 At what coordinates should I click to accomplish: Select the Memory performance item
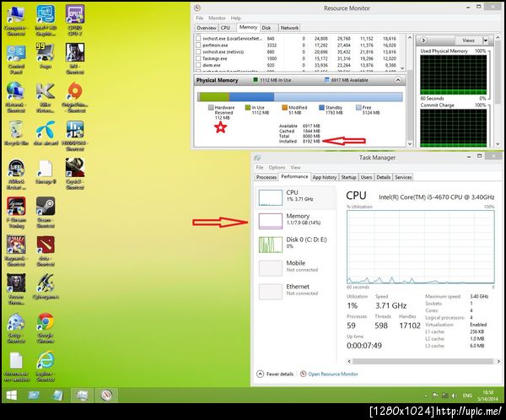coord(296,220)
